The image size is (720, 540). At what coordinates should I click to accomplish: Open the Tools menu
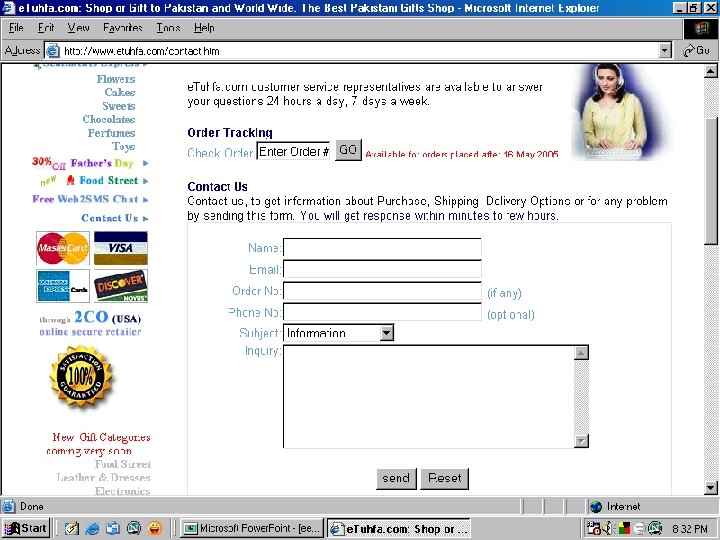tap(168, 28)
